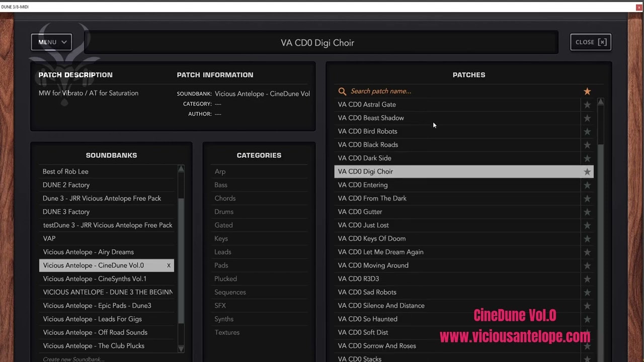The width and height of the screenshot is (644, 362).
Task: Select Vicious Antelope - Leads For Gigs
Action: 107,319
